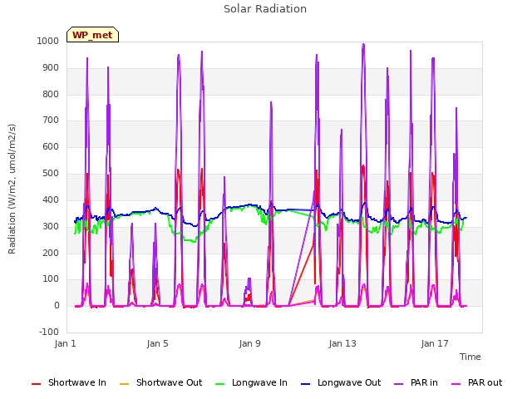532x399 pixels.
Task: Click the 600 y-axis tick label
Action: point(51,146)
